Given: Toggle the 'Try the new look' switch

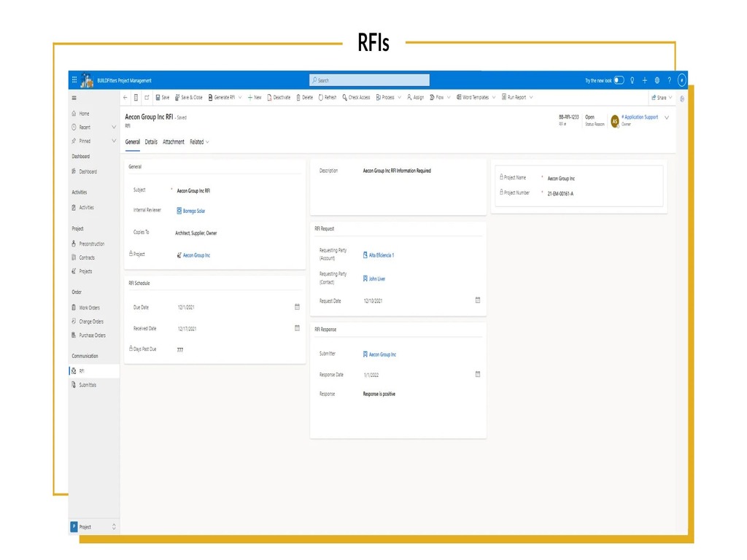Looking at the screenshot, I should click(x=619, y=80).
